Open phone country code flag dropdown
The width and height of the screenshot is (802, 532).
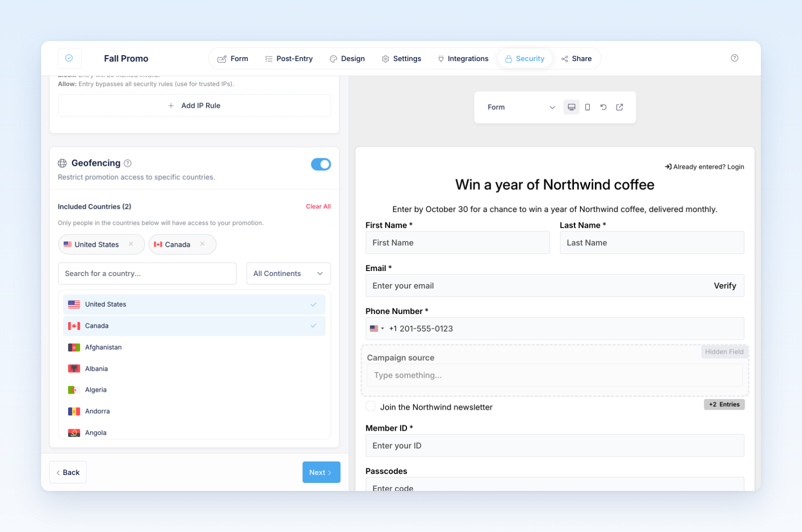(377, 329)
